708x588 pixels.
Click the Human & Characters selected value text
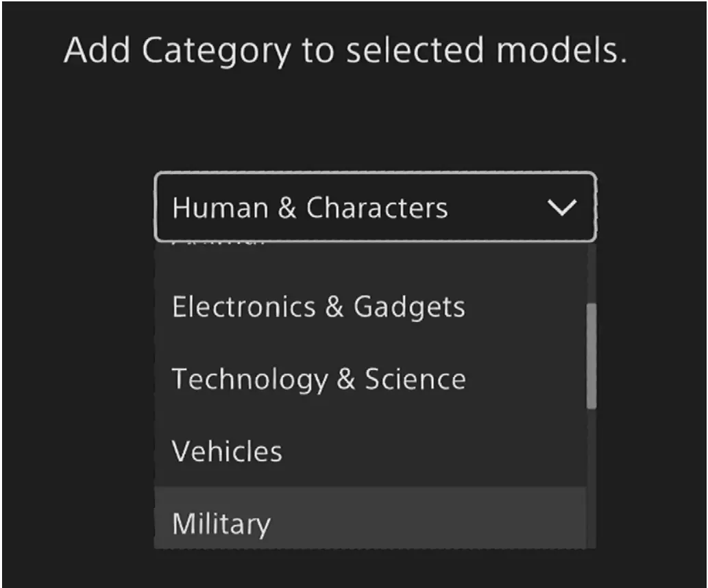309,208
